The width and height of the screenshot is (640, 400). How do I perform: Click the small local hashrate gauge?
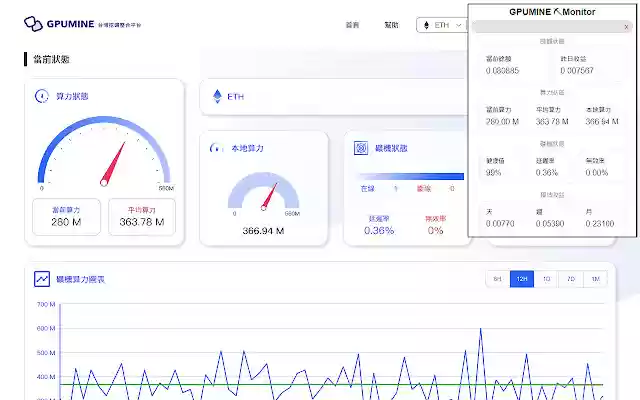pyautogui.click(x=263, y=191)
